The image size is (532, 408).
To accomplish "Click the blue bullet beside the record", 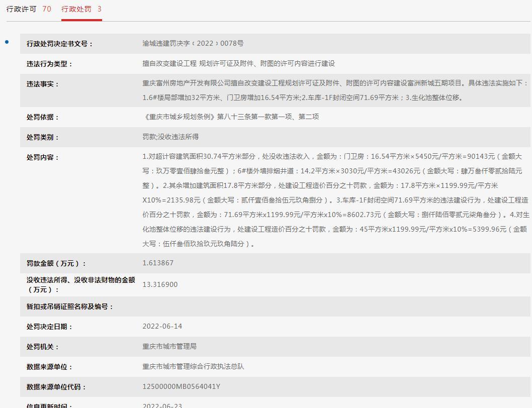I will click(7, 42).
